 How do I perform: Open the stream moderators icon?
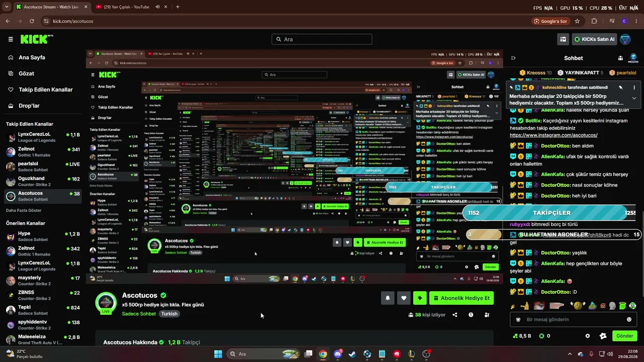(487, 315)
